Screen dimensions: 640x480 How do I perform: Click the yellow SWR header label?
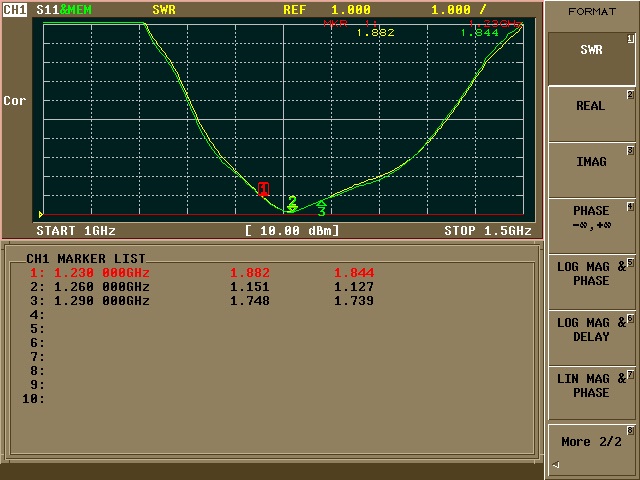click(164, 9)
